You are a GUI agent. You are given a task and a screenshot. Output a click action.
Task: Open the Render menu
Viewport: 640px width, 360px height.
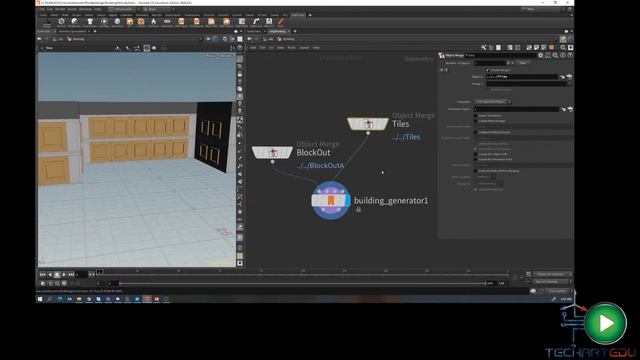(x=60, y=9)
